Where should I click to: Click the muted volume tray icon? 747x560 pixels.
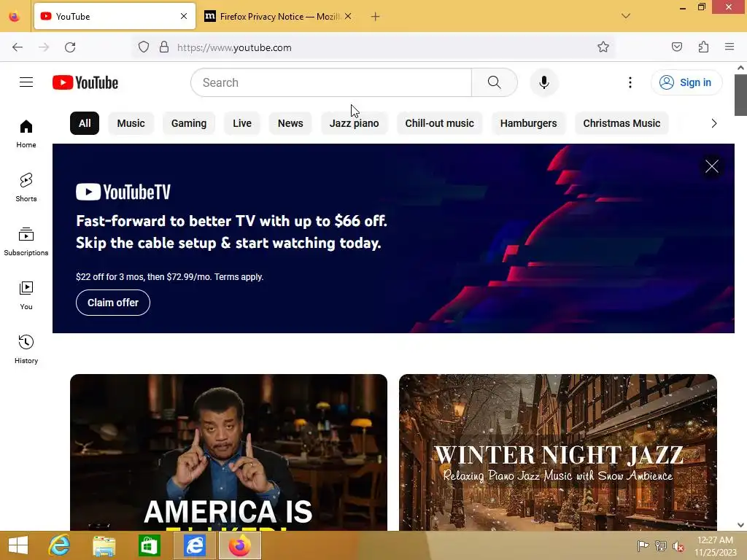(678, 546)
